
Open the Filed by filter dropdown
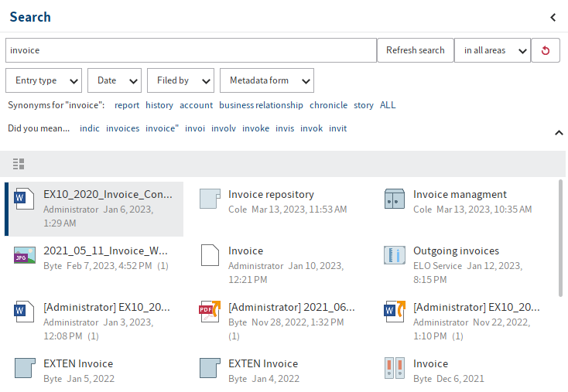pyautogui.click(x=181, y=80)
